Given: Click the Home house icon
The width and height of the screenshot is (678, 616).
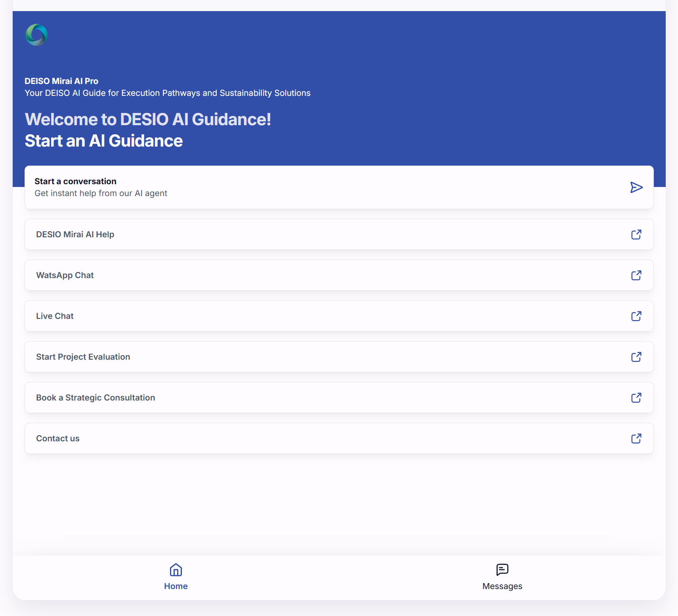Looking at the screenshot, I should 176,570.
